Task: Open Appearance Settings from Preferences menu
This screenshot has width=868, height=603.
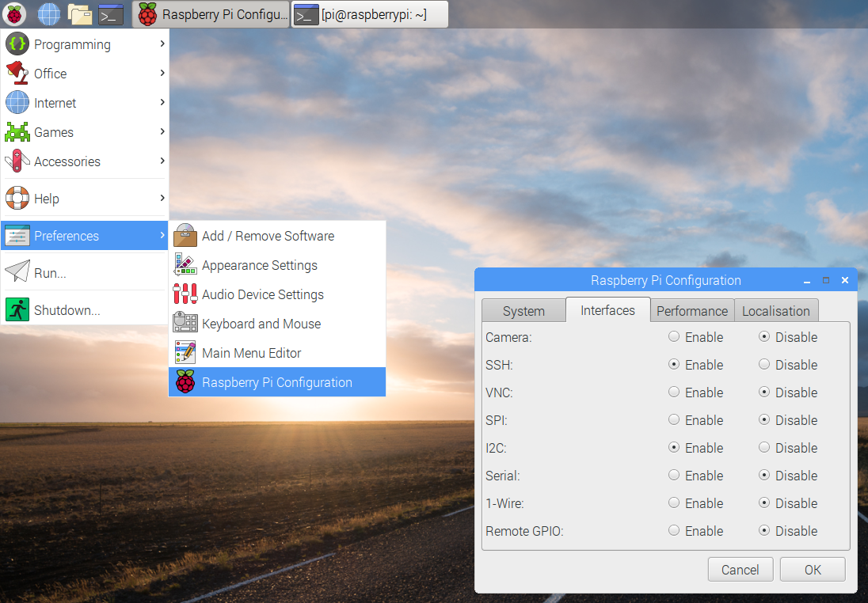Action: (x=276, y=265)
